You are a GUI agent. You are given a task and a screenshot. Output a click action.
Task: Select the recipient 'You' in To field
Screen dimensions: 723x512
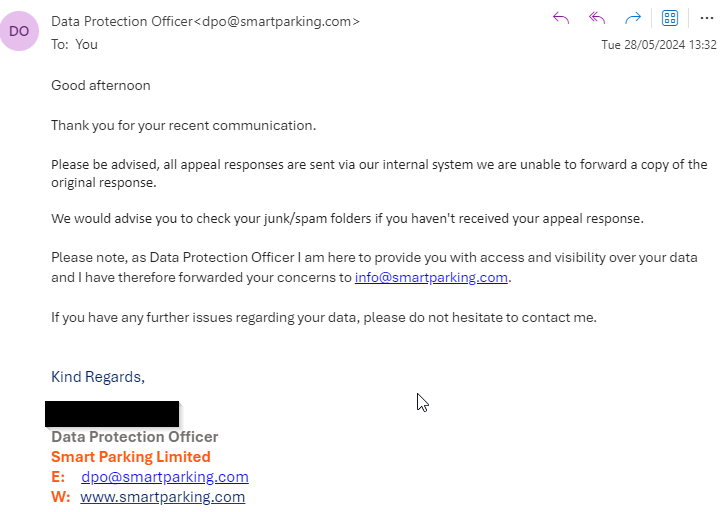pos(86,44)
